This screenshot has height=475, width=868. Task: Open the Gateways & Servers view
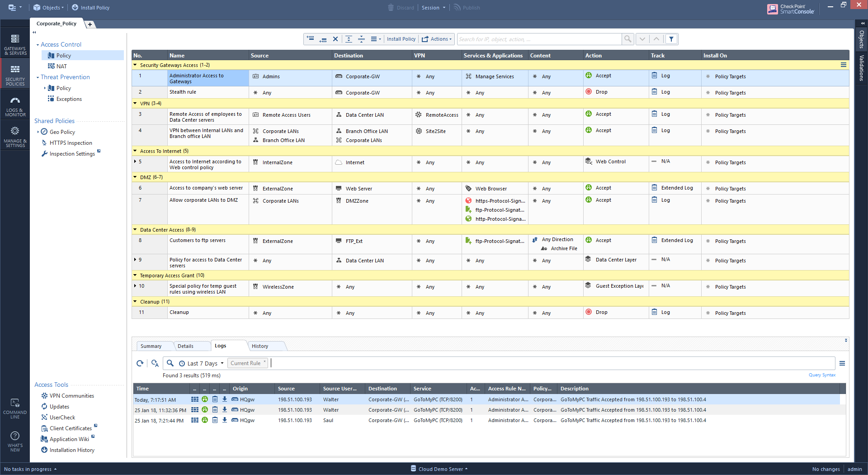point(15,44)
